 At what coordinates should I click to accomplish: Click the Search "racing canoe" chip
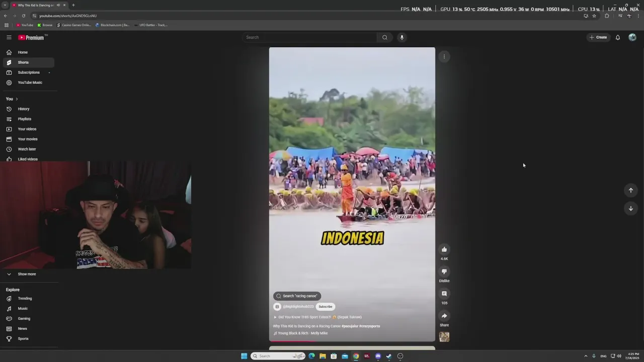(x=297, y=296)
